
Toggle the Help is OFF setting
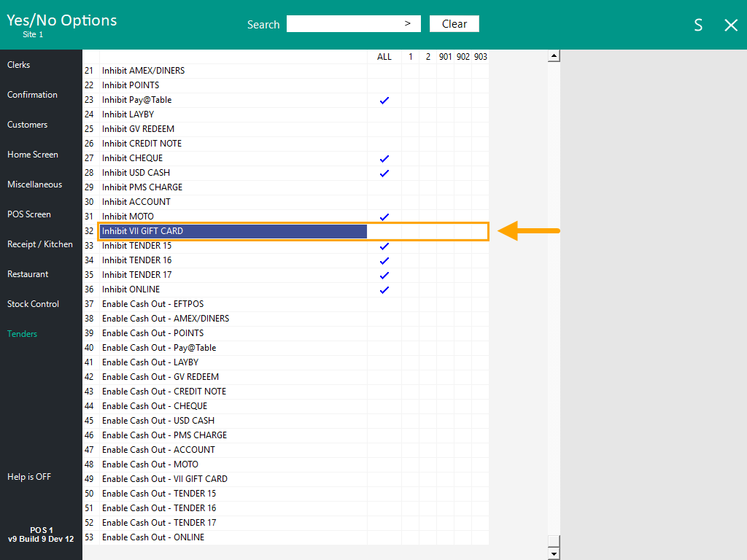29,477
